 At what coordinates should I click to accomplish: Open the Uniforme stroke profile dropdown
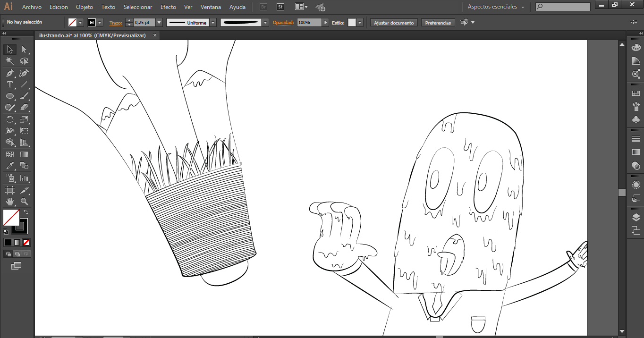click(213, 23)
